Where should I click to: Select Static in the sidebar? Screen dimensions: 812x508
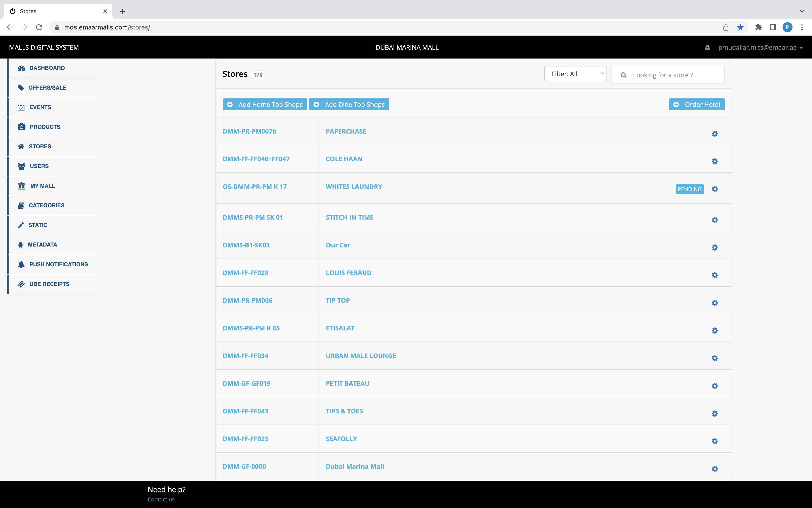point(38,225)
